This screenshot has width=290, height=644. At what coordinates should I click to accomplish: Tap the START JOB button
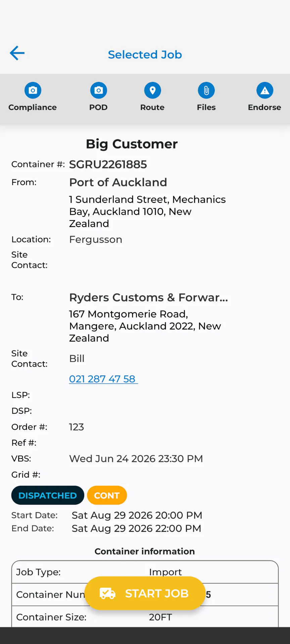point(145,593)
